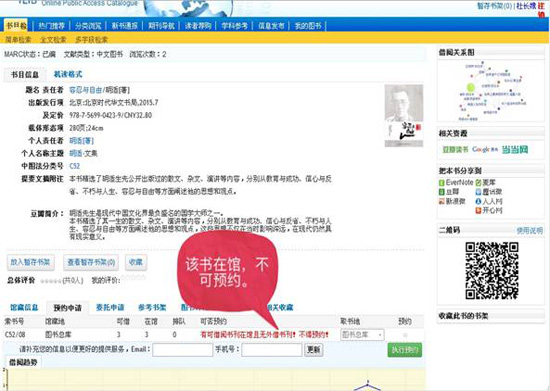Open the 取书地 图书总库 dropdown
This screenshot has height=391, width=550.
[362, 335]
